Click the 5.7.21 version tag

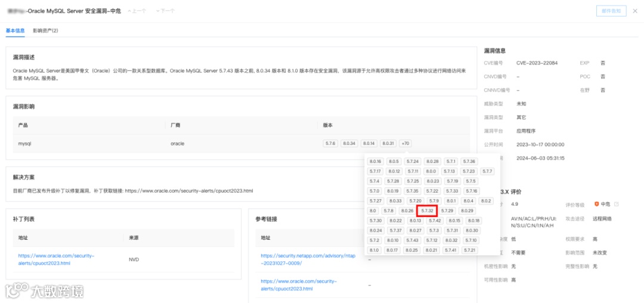469,250
